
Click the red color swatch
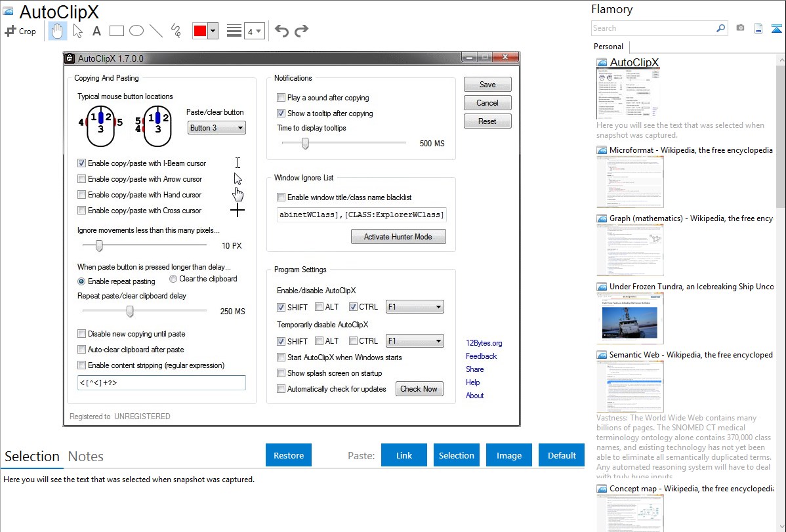coord(200,31)
